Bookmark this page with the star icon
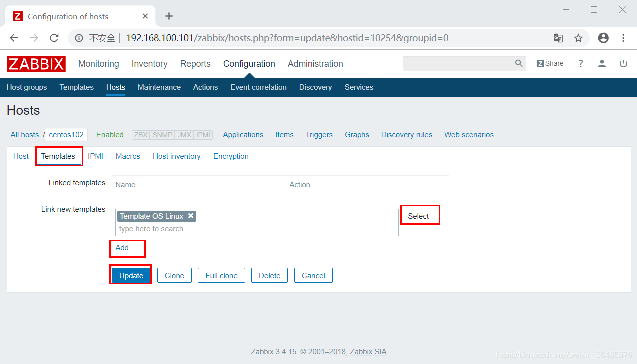Image resolution: width=637 pixels, height=364 pixels. click(578, 38)
